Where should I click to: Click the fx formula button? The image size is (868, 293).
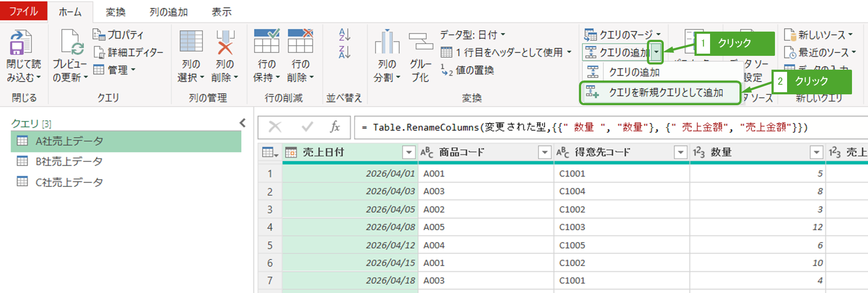tap(334, 127)
